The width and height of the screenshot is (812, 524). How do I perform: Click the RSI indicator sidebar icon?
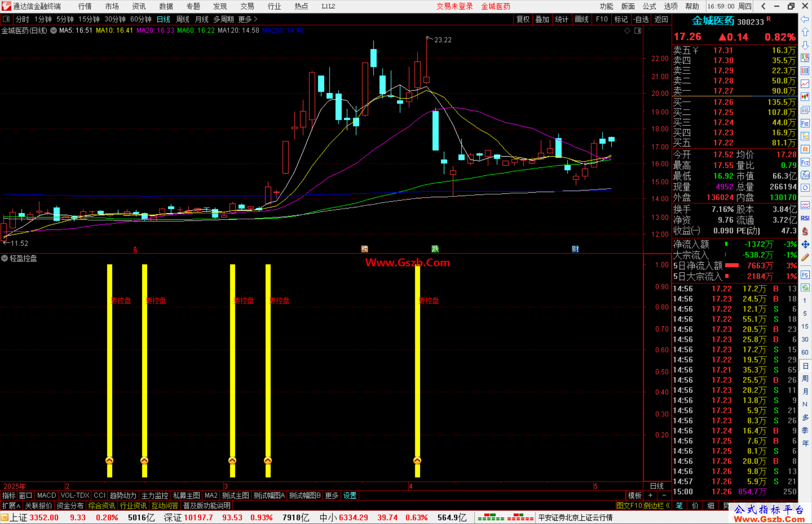[x=805, y=218]
